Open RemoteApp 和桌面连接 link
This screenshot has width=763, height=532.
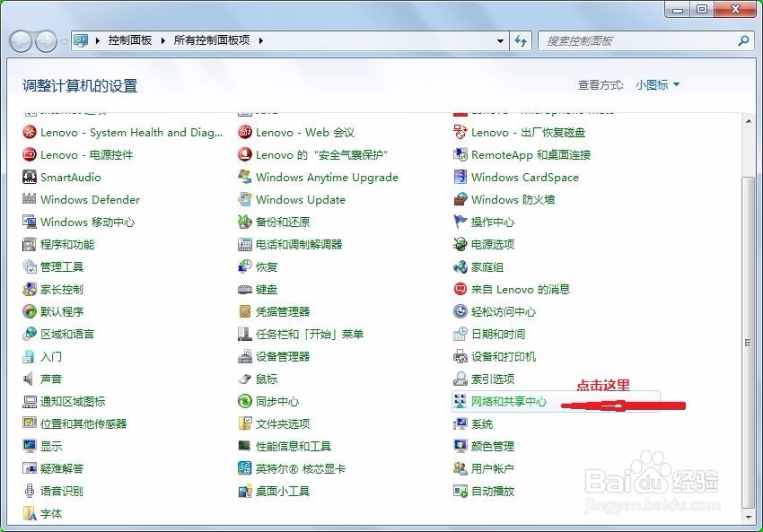[531, 154]
